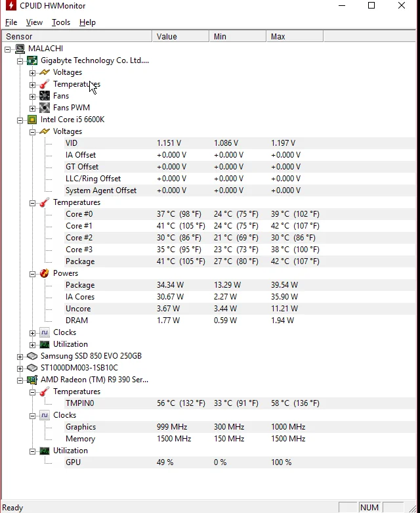Select the Core #2 temperature row
Screen dimensions: 420x513
tap(240, 238)
